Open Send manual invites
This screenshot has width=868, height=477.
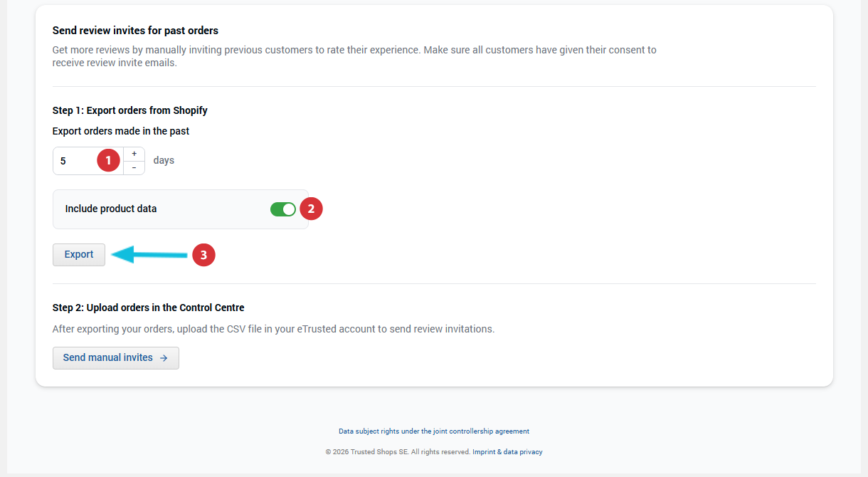[x=108, y=358]
